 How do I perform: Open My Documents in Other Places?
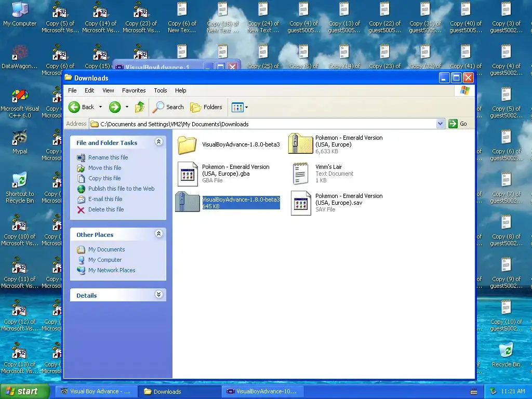pyautogui.click(x=106, y=249)
